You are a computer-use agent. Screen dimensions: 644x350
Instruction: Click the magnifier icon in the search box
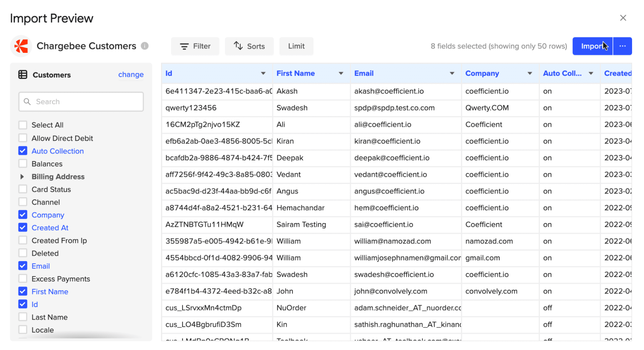click(27, 102)
